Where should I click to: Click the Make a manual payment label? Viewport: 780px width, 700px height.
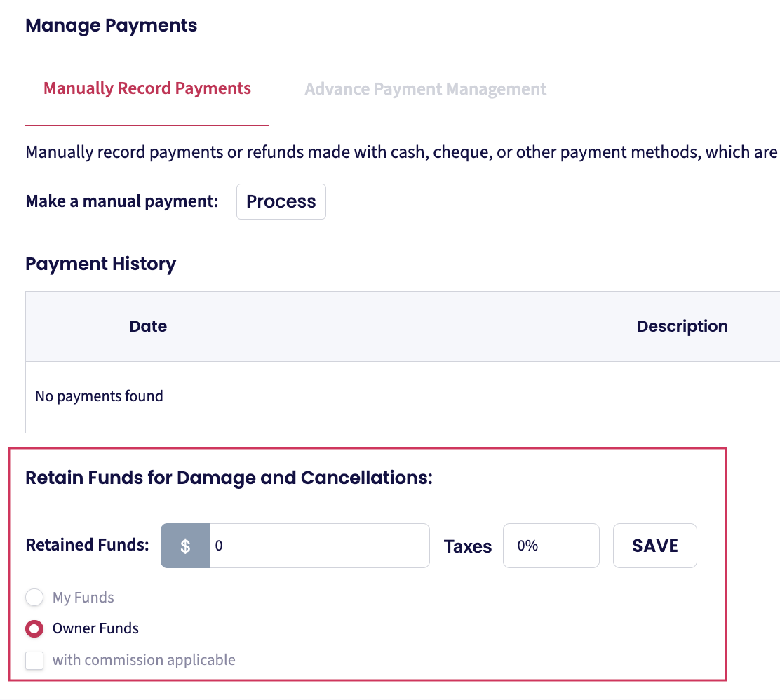122,202
